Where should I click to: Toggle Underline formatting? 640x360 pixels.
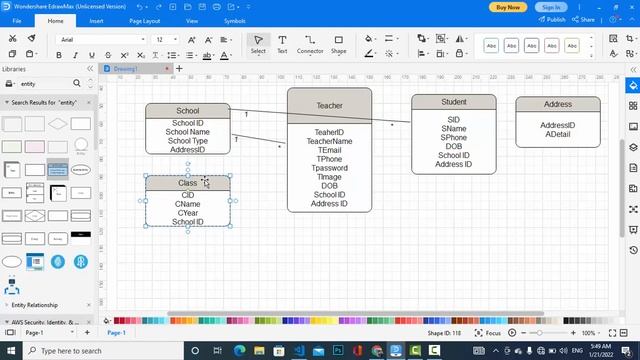tap(91, 55)
